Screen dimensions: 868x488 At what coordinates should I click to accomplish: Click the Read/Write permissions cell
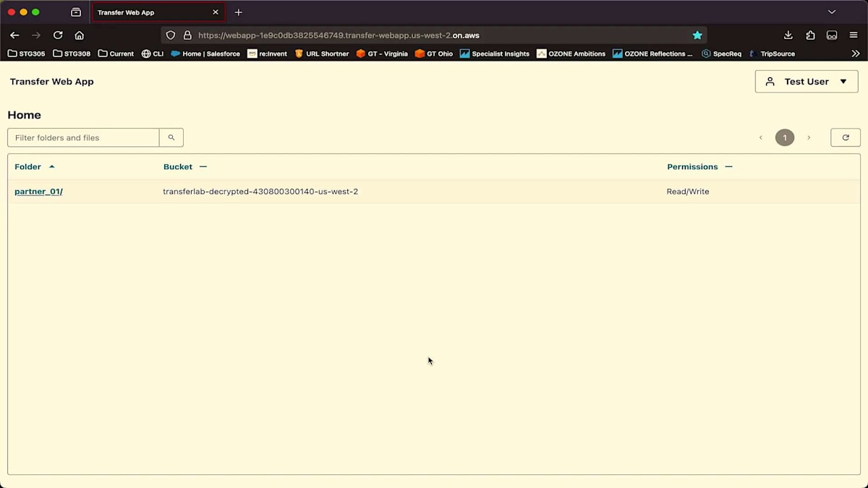[x=688, y=192]
